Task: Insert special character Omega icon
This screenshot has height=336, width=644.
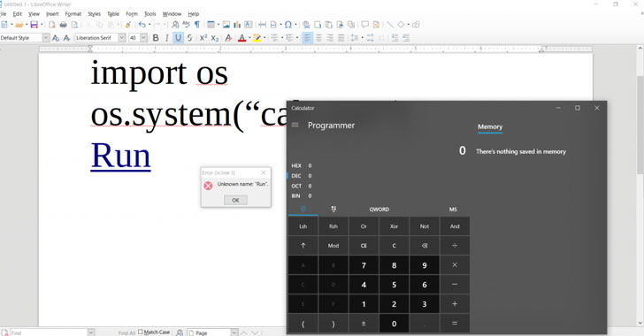Action: [x=288, y=25]
